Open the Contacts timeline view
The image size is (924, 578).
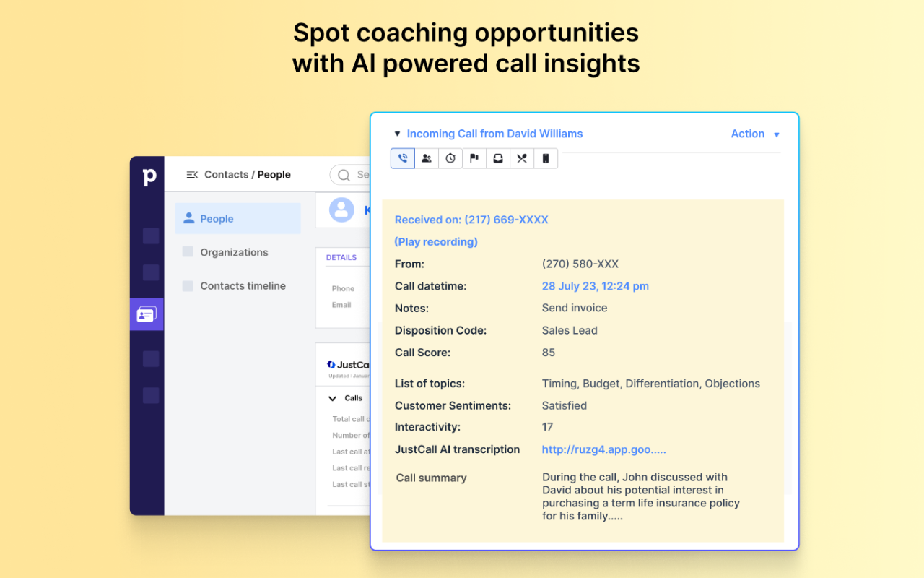242,285
